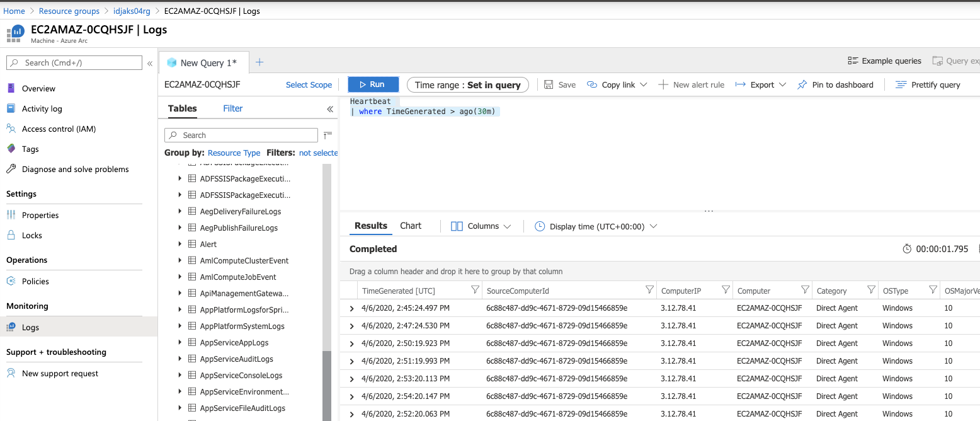Filter the Category column
The image size is (980, 421).
[871, 291]
